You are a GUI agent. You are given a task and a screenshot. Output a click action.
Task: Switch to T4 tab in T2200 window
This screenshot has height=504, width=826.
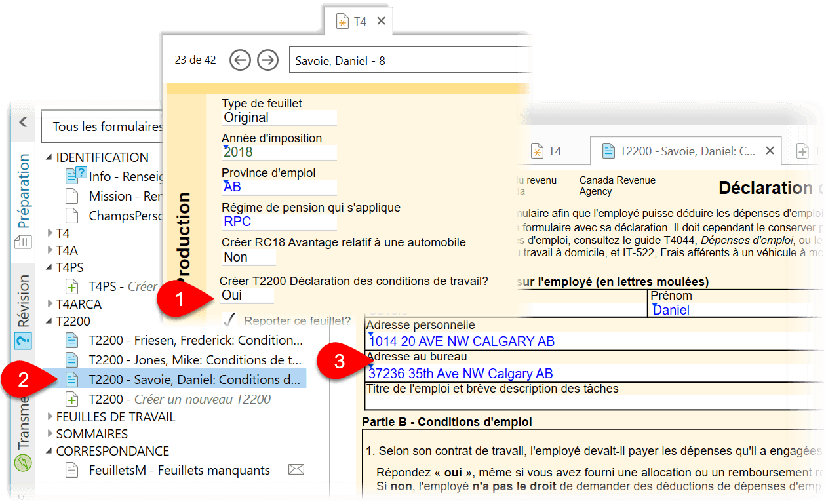point(546,151)
